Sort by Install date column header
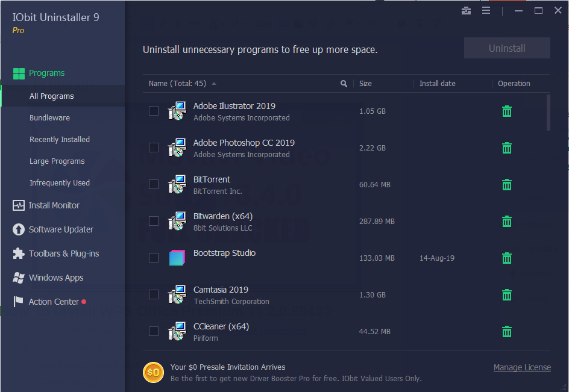569x392 pixels. point(437,84)
